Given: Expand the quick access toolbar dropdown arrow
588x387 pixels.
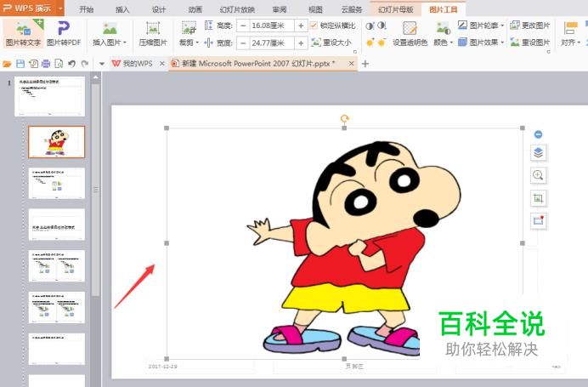Looking at the screenshot, I should coord(102,64).
